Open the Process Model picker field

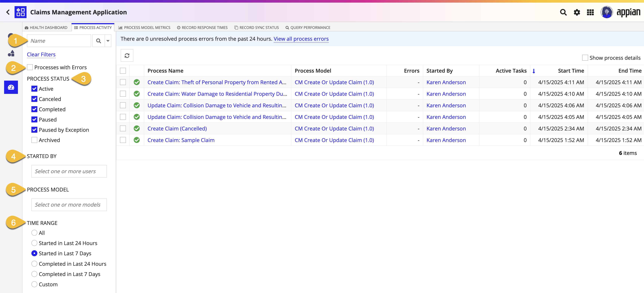[x=69, y=205]
